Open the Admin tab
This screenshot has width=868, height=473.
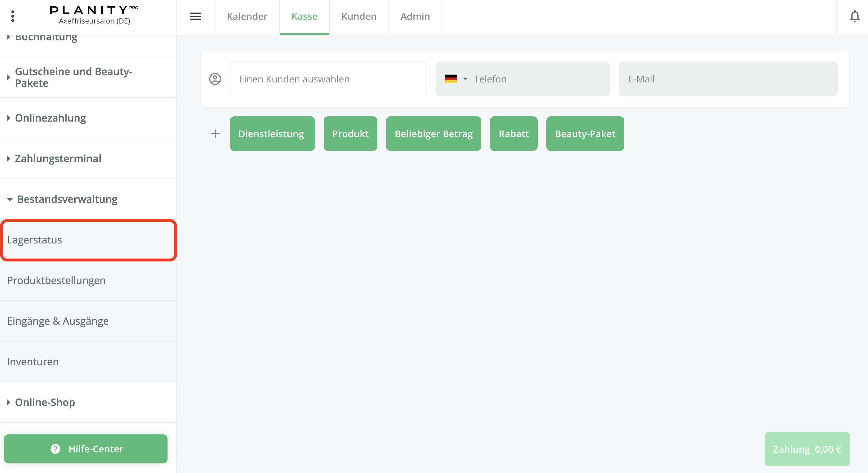(x=415, y=16)
